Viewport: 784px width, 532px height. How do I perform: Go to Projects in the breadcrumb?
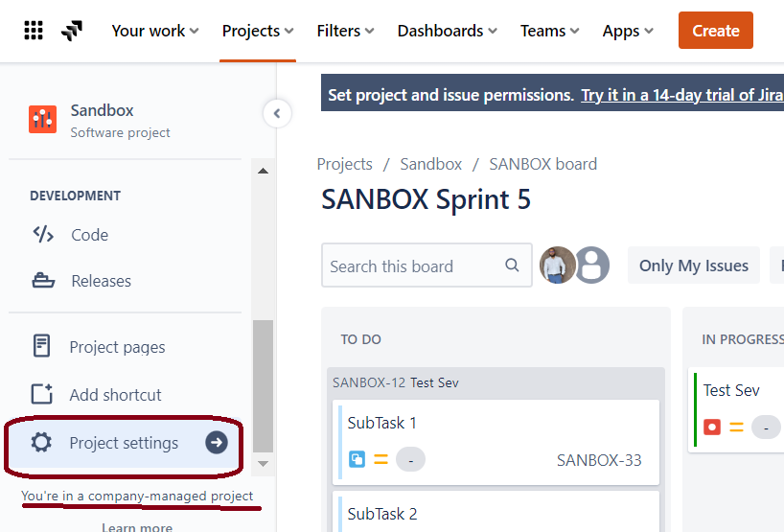point(344,164)
